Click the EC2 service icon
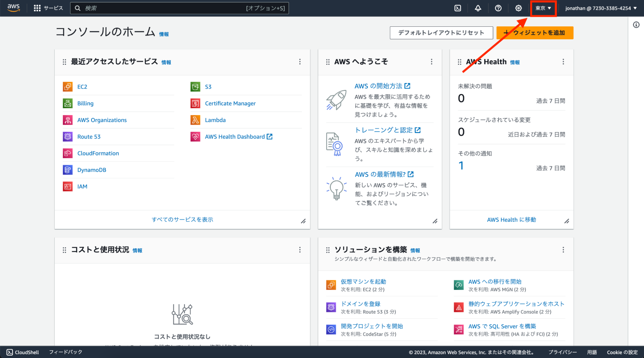Screen dimensions: 644x358 (x=68, y=87)
